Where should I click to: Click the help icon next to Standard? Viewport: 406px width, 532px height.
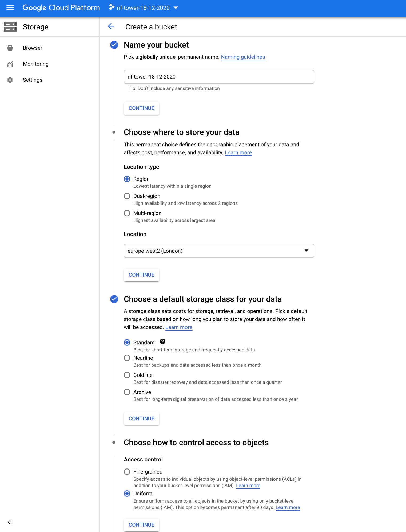162,342
